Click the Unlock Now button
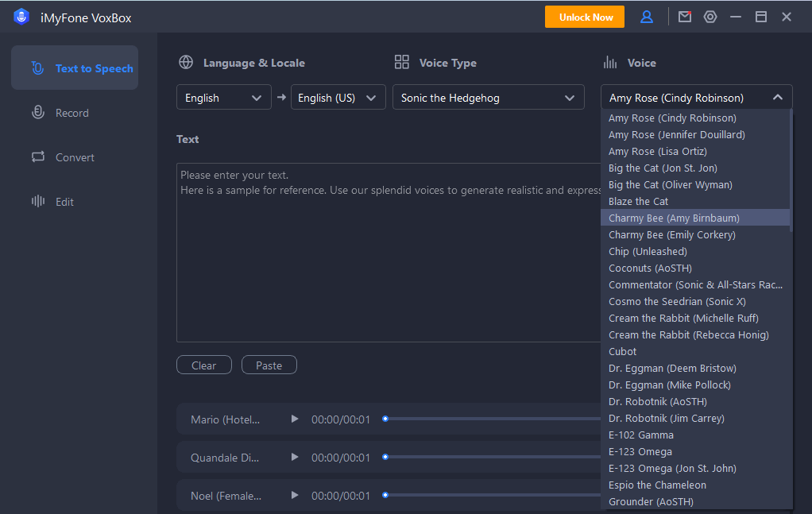 pos(585,17)
